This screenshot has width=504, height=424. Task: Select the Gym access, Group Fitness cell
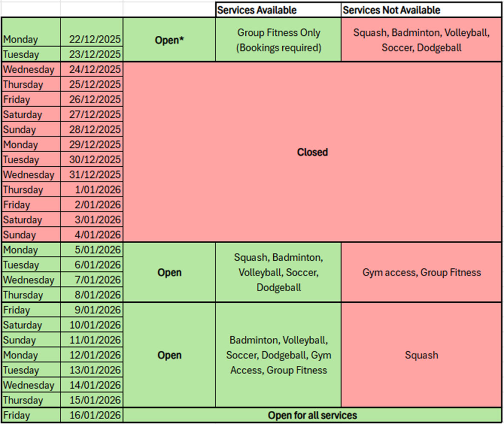(x=421, y=272)
